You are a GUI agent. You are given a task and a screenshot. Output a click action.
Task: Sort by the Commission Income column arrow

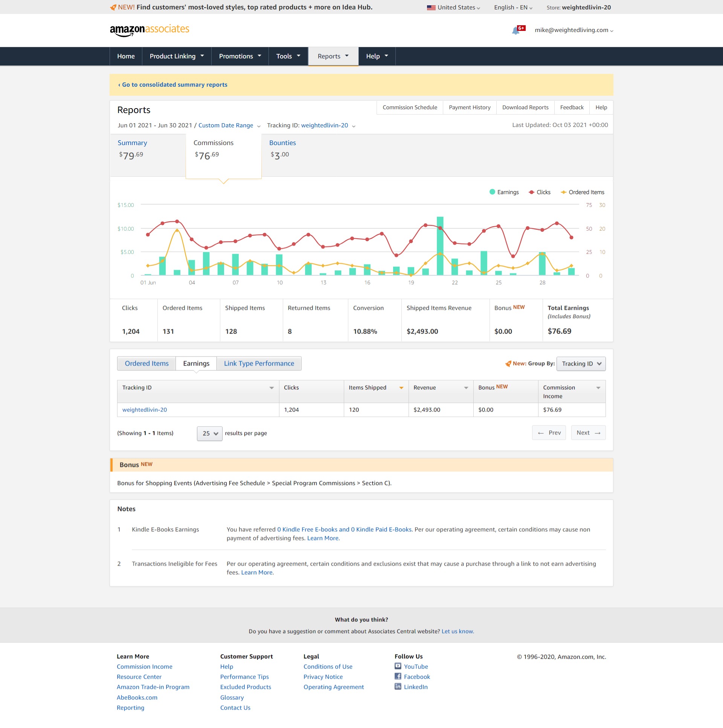[598, 388]
